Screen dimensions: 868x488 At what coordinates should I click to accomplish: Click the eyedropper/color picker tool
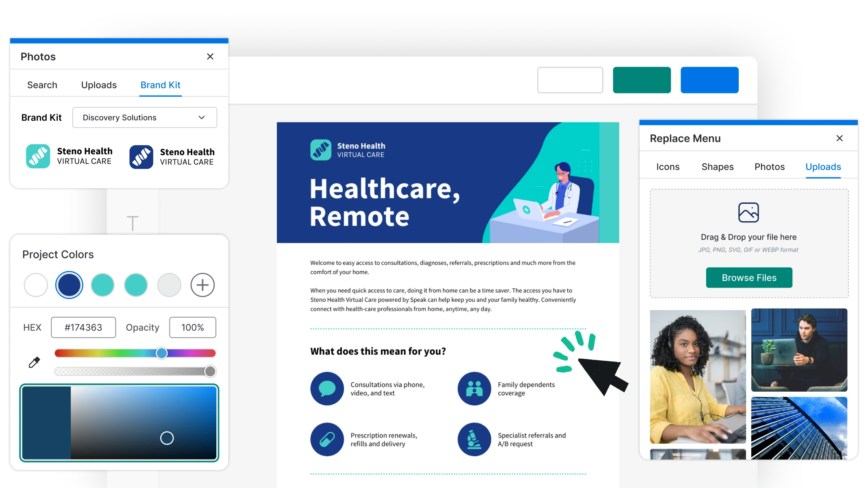tap(34, 362)
